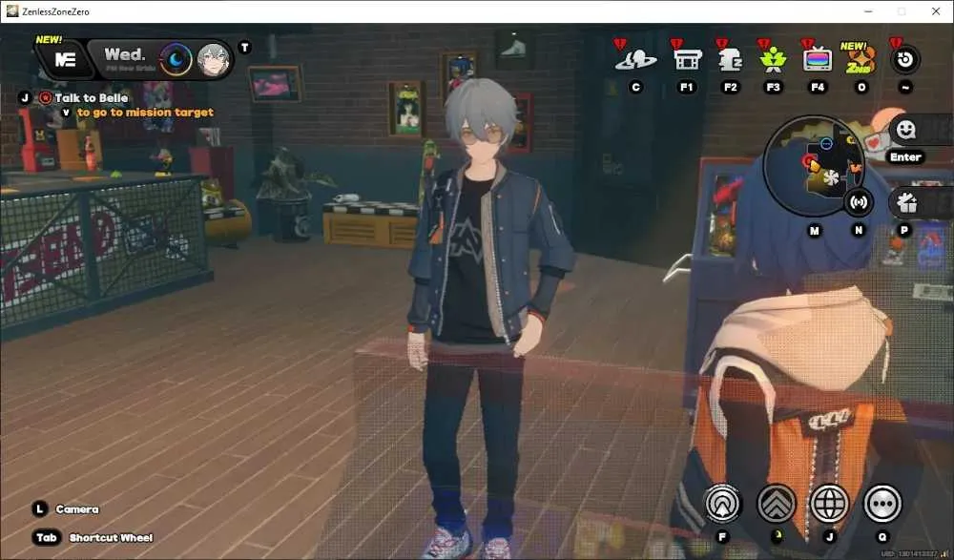Image resolution: width=954 pixels, height=560 pixels.
Task: Click the gift box icon above P
Action: [x=906, y=202]
